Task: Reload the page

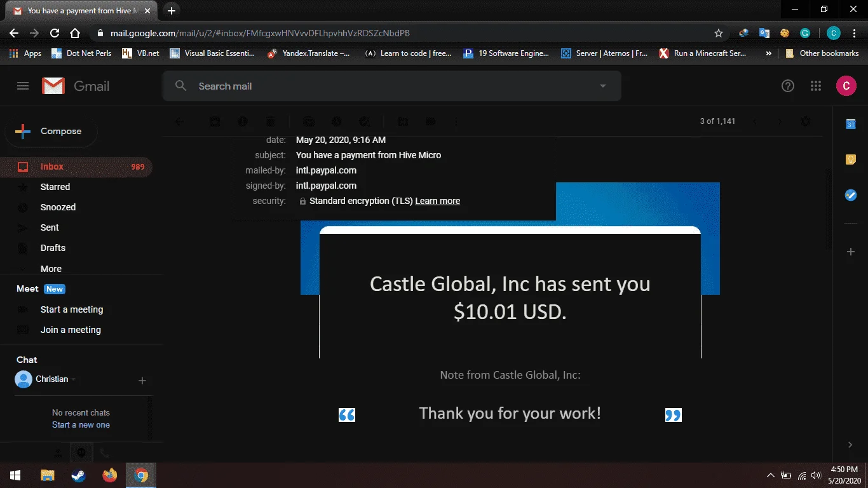Action: pos(54,33)
